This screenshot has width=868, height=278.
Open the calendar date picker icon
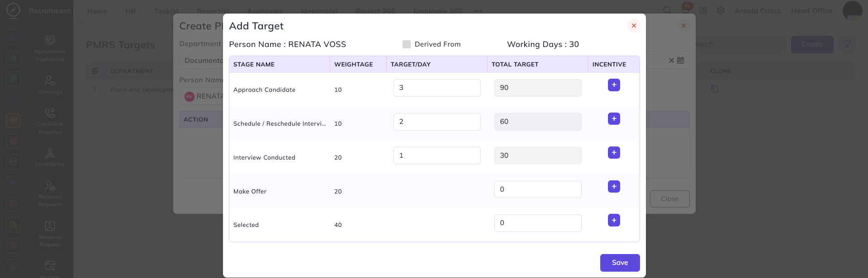(681, 60)
